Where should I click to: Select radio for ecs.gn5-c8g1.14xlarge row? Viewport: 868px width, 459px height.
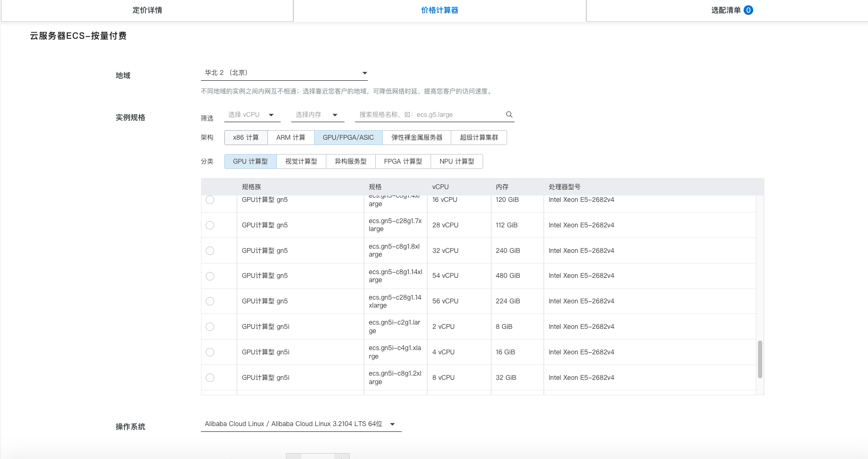coord(210,276)
